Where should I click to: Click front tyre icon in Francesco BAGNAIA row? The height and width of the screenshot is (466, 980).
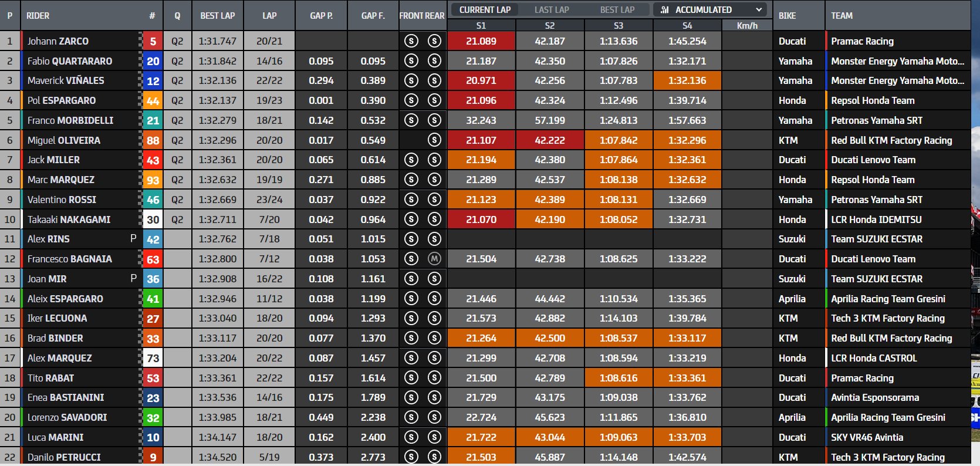(x=411, y=259)
